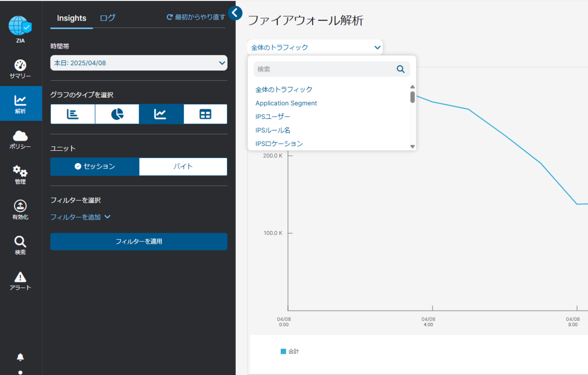Viewport: 588px width, 375px height.
Task: Select the バイト unit toggle
Action: tap(183, 166)
